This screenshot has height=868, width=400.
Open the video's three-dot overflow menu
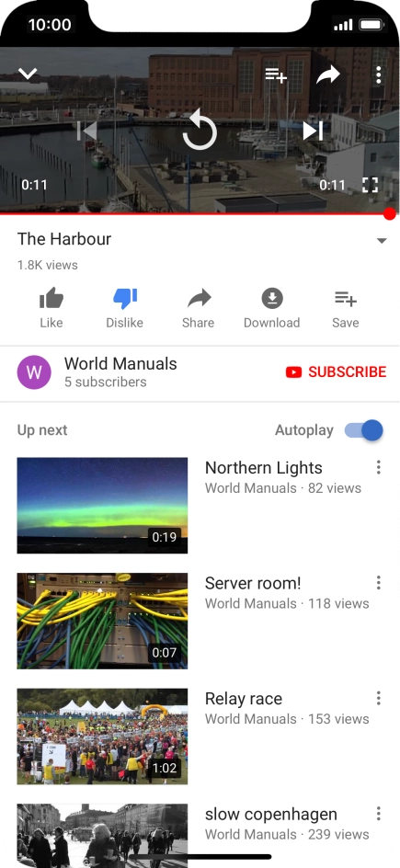tap(379, 74)
